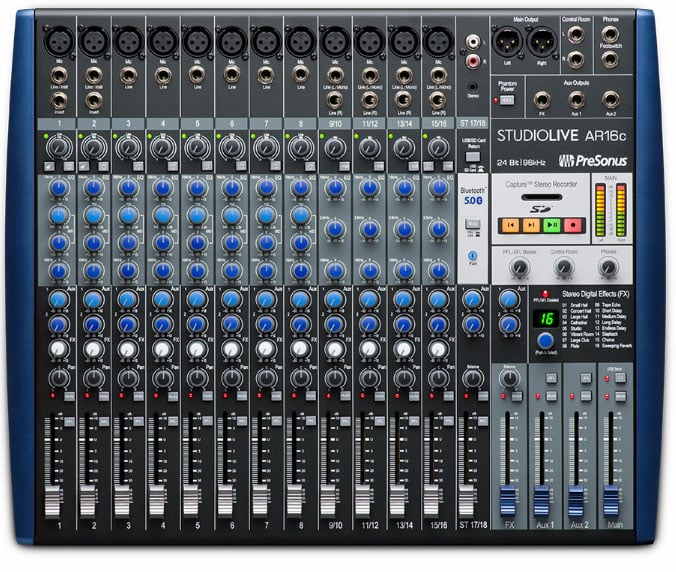This screenshot has width=676, height=572.
Task: Click the Stereo mini-jack input
Action: coord(473,87)
